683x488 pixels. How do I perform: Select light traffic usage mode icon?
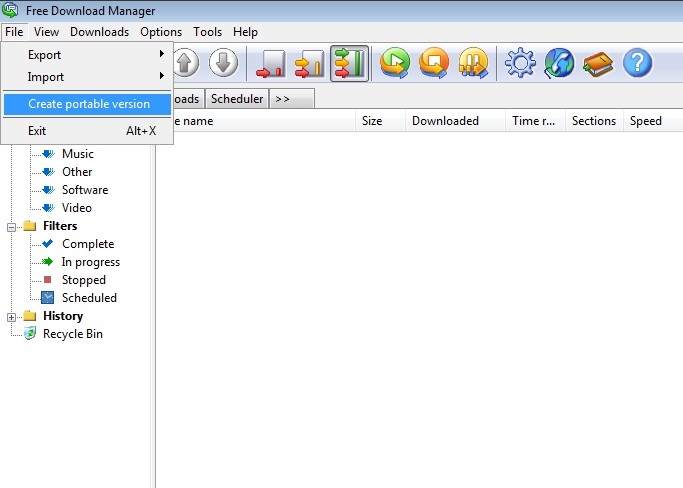pos(271,64)
